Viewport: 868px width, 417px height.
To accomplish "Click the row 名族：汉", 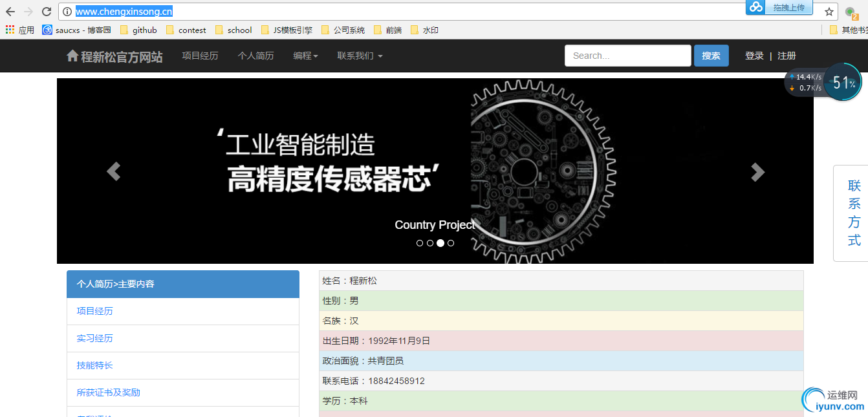I will coord(561,321).
